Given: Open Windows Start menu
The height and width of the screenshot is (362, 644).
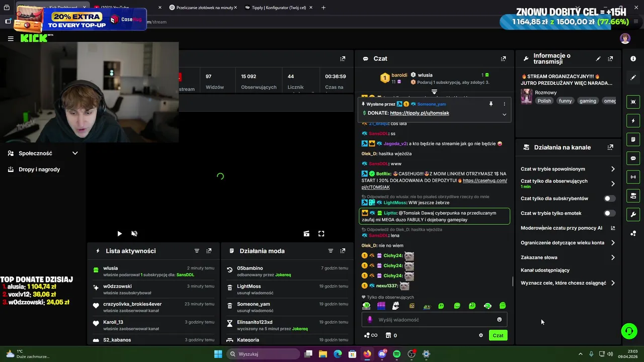Looking at the screenshot, I should pyautogui.click(x=218, y=354).
